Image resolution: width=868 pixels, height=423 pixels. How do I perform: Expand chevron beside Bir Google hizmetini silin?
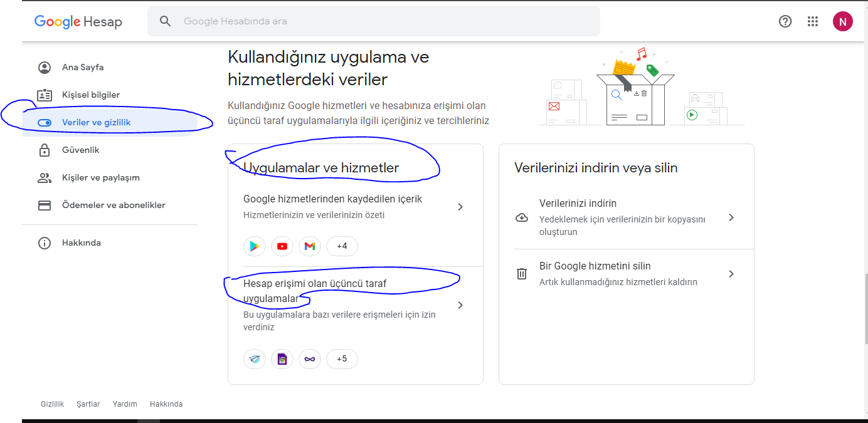click(x=731, y=274)
